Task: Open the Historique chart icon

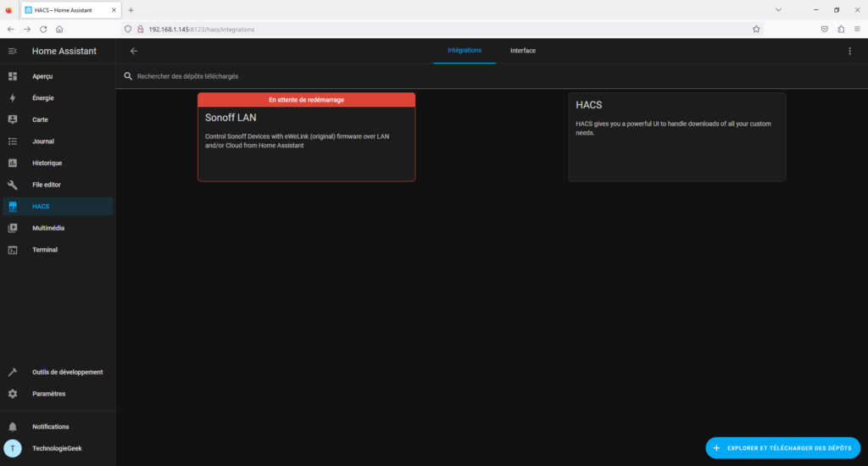Action: pyautogui.click(x=13, y=163)
